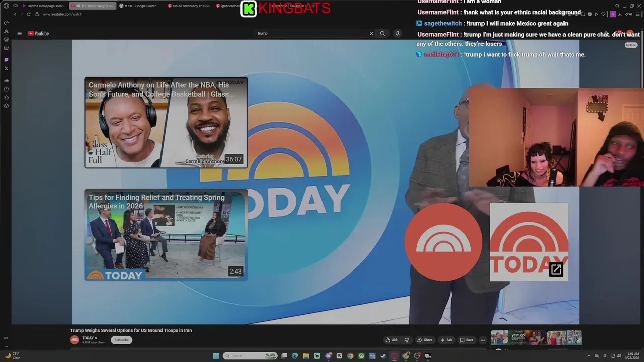Open the square TODAY external link card
This screenshot has height=362, width=644.
coord(528,242)
